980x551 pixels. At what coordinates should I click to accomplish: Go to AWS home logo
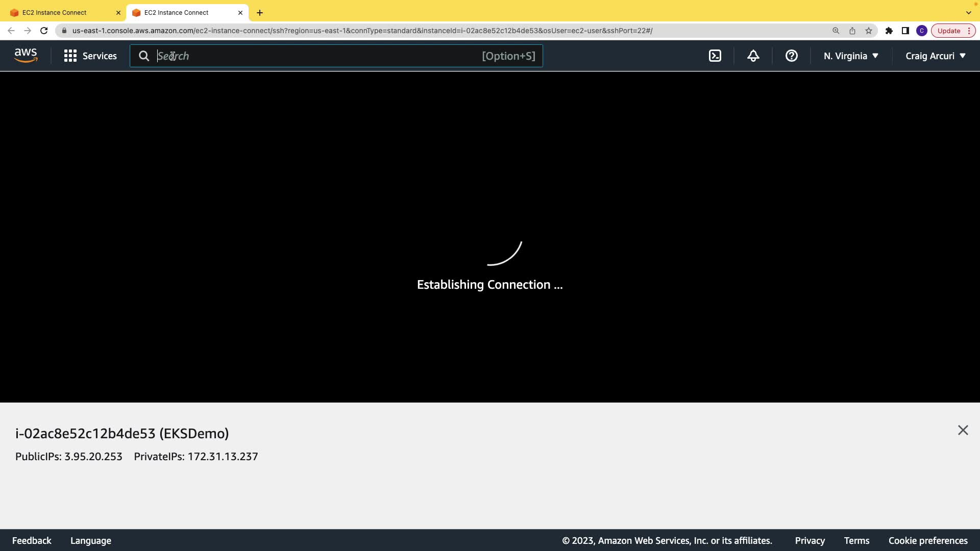tap(26, 55)
